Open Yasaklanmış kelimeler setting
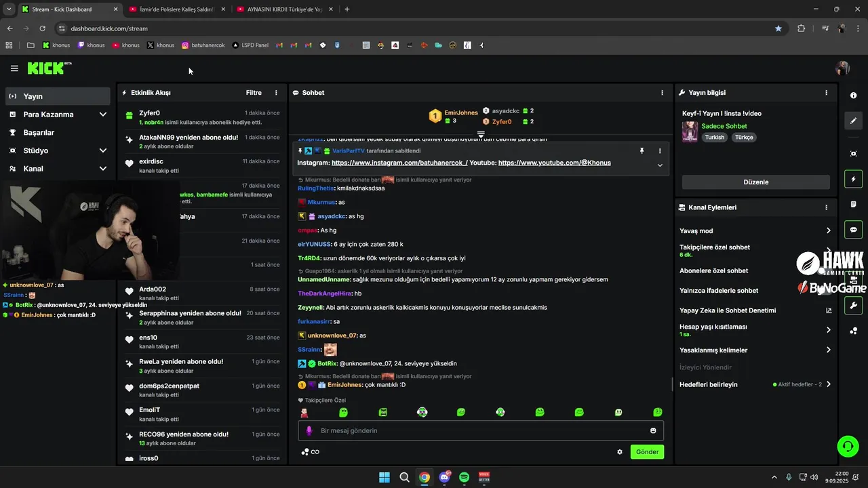Viewport: 868px width, 488px height. [x=755, y=350]
